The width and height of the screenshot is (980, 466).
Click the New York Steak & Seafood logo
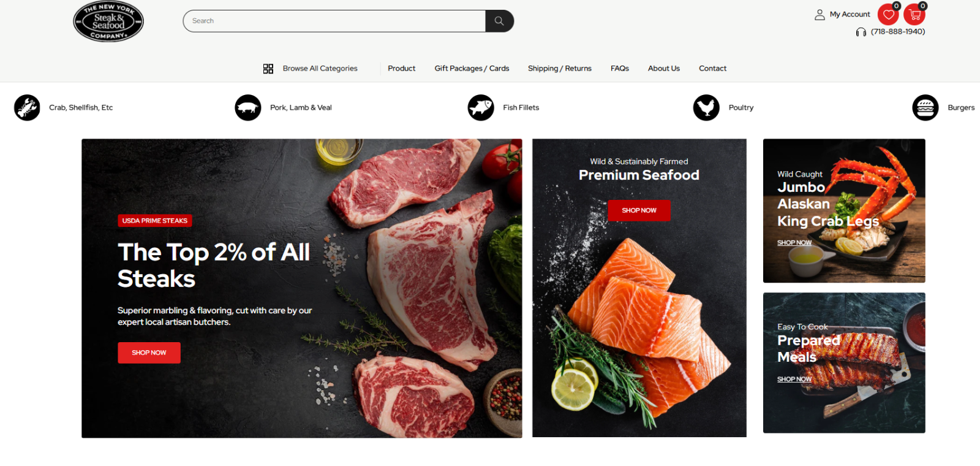pyautogui.click(x=108, y=22)
